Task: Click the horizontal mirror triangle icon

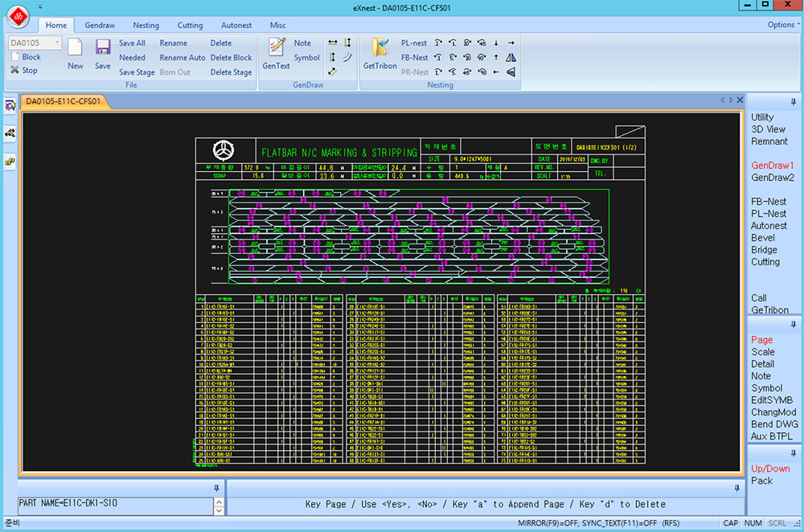Action: [511, 57]
